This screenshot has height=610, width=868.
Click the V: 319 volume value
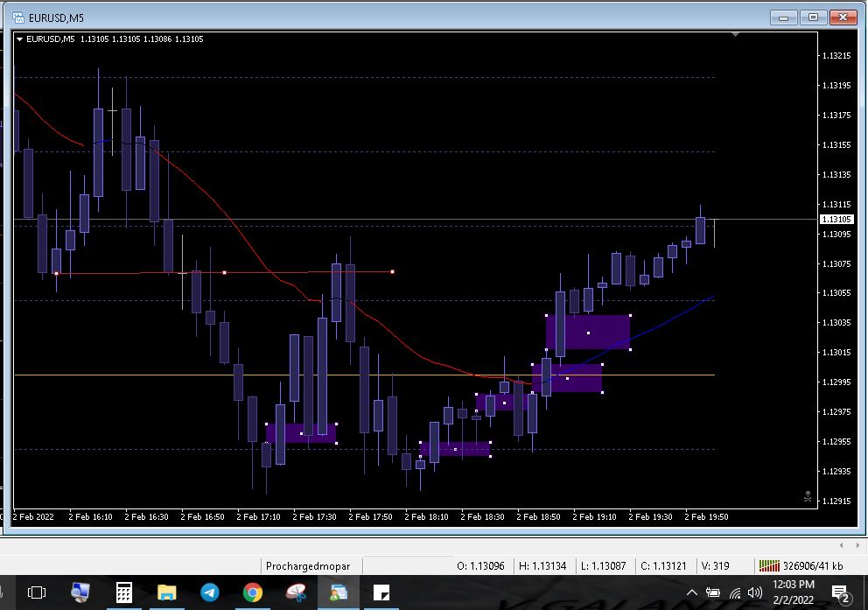click(715, 565)
